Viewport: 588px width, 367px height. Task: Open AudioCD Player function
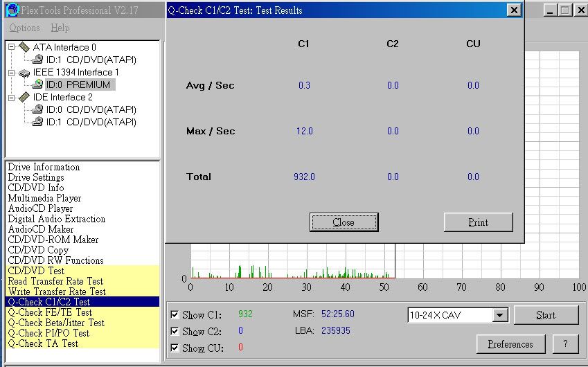click(40, 208)
